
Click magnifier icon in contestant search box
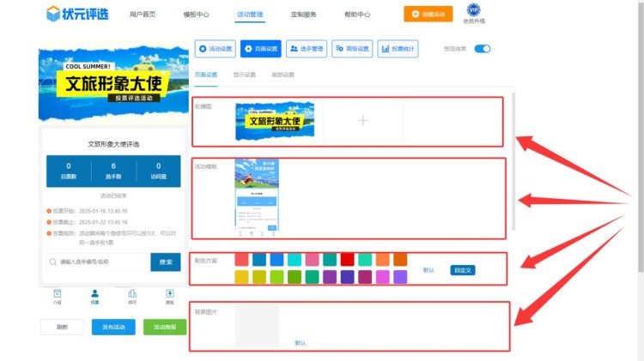[54, 262]
